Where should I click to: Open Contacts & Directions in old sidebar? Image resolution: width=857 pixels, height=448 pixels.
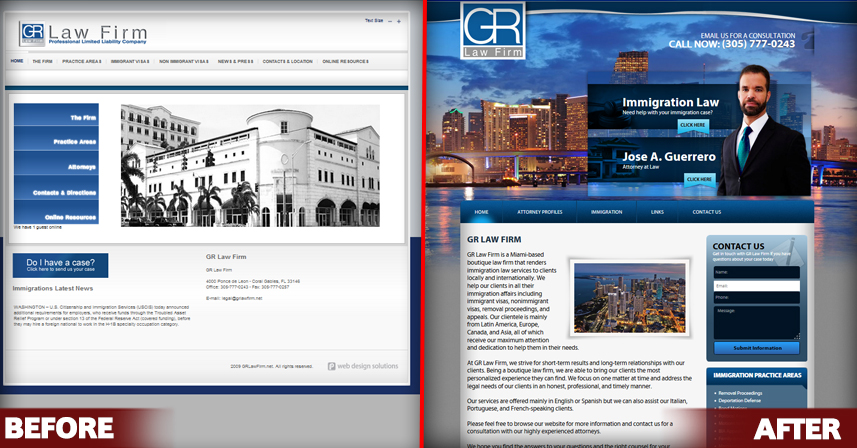(x=57, y=191)
